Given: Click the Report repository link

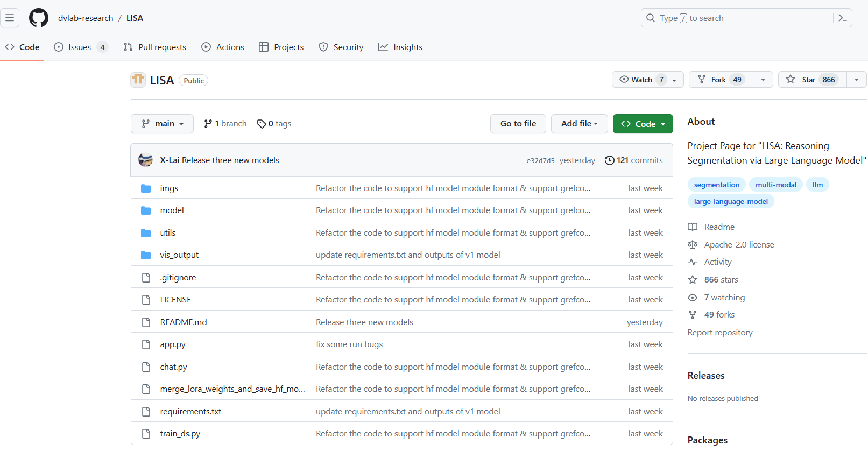Looking at the screenshot, I should point(720,333).
